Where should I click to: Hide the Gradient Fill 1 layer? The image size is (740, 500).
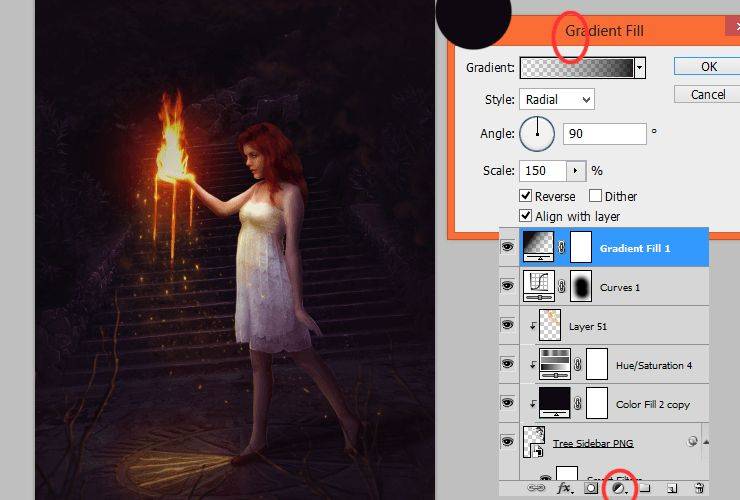tap(508, 247)
